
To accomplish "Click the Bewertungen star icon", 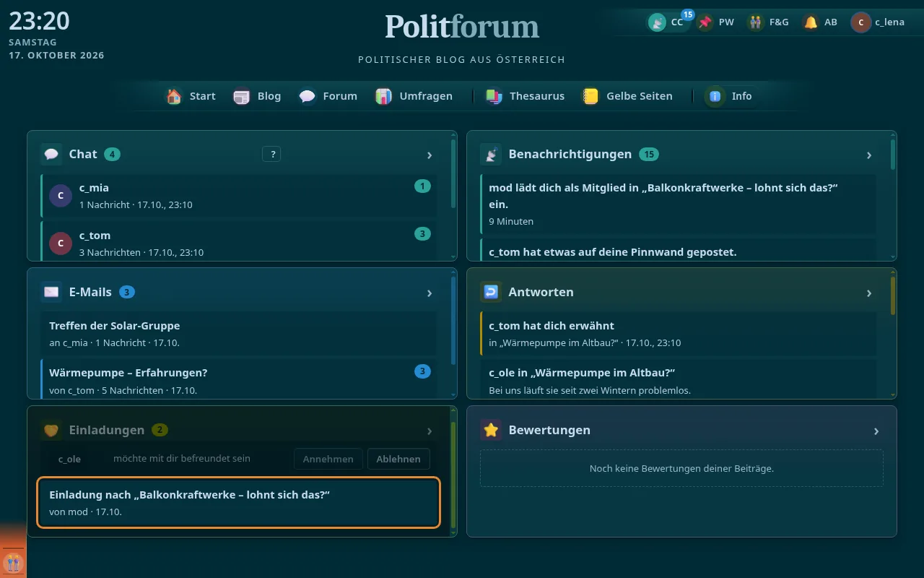I will [491, 430].
